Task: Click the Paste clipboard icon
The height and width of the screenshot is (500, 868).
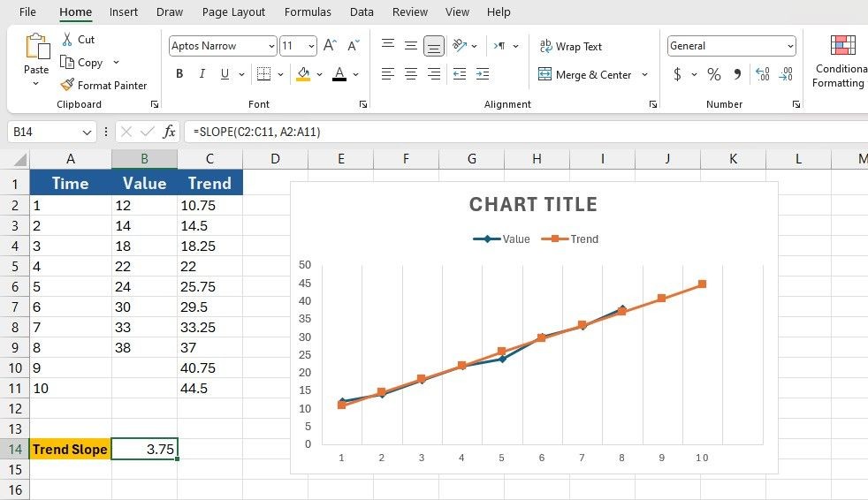Action: 36,47
